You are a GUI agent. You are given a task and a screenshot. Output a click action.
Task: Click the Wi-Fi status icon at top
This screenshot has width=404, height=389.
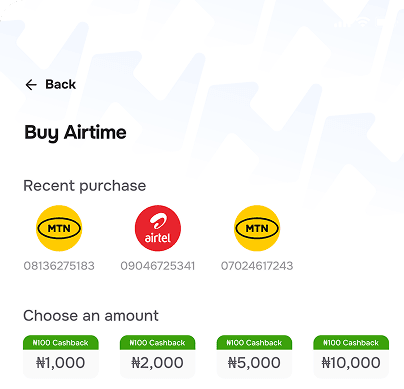point(362,22)
